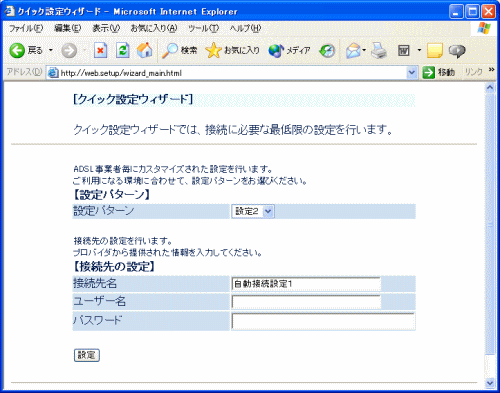Open the 表示(V) menu

(106, 29)
